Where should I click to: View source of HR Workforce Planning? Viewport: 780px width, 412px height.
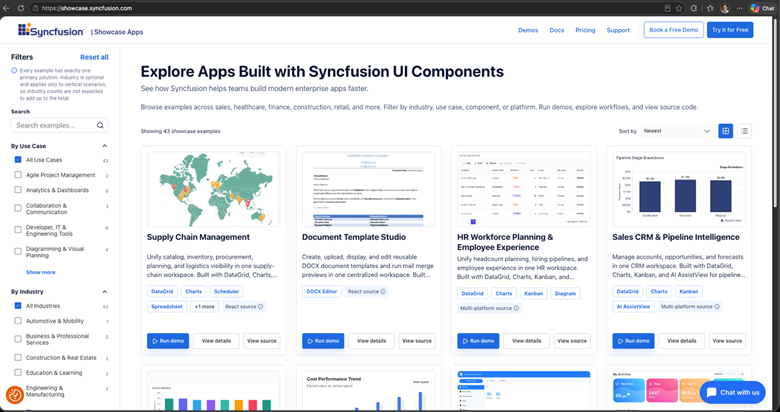pyautogui.click(x=572, y=341)
